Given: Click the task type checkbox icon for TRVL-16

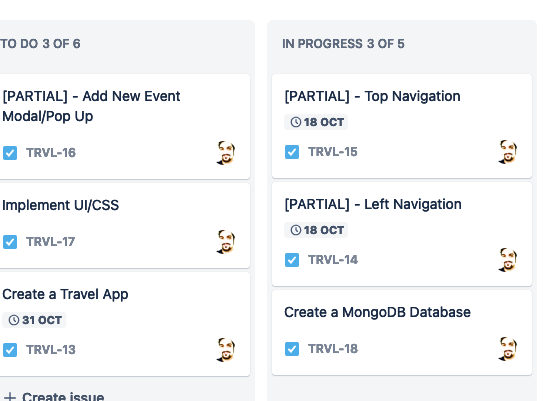Looking at the screenshot, I should (x=10, y=153).
